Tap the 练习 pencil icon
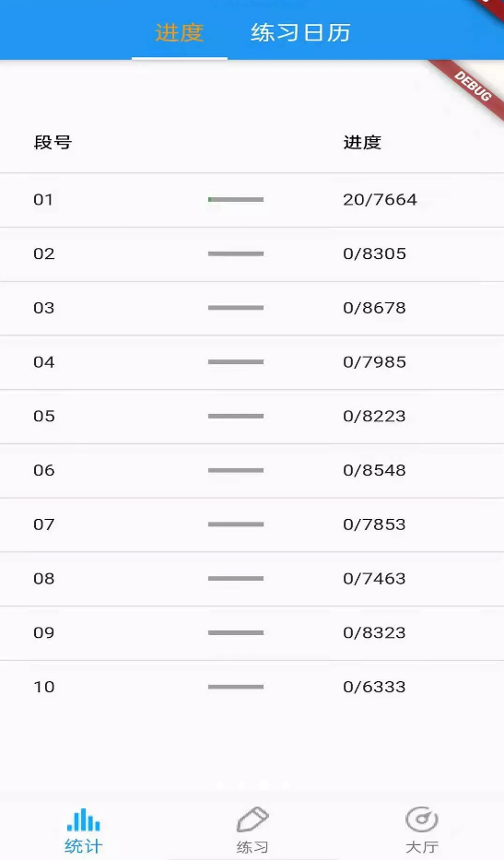Image resolution: width=504 pixels, height=860 pixels. [x=252, y=820]
